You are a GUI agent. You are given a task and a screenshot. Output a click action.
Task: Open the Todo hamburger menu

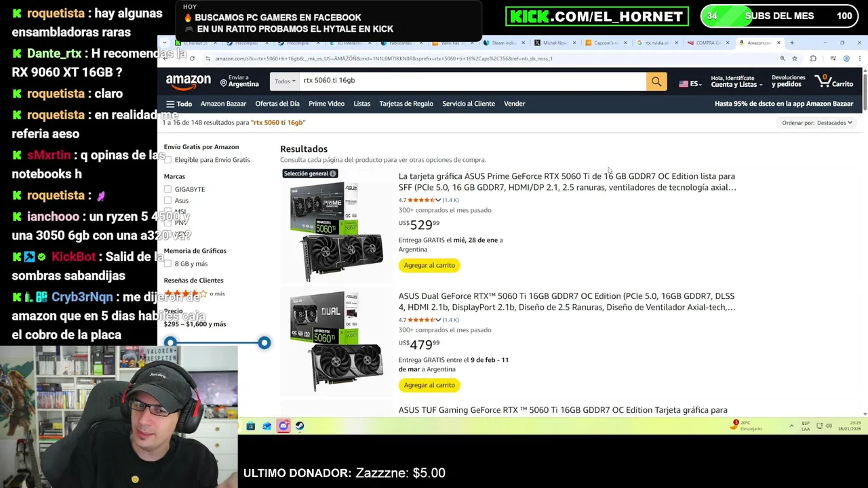point(179,104)
